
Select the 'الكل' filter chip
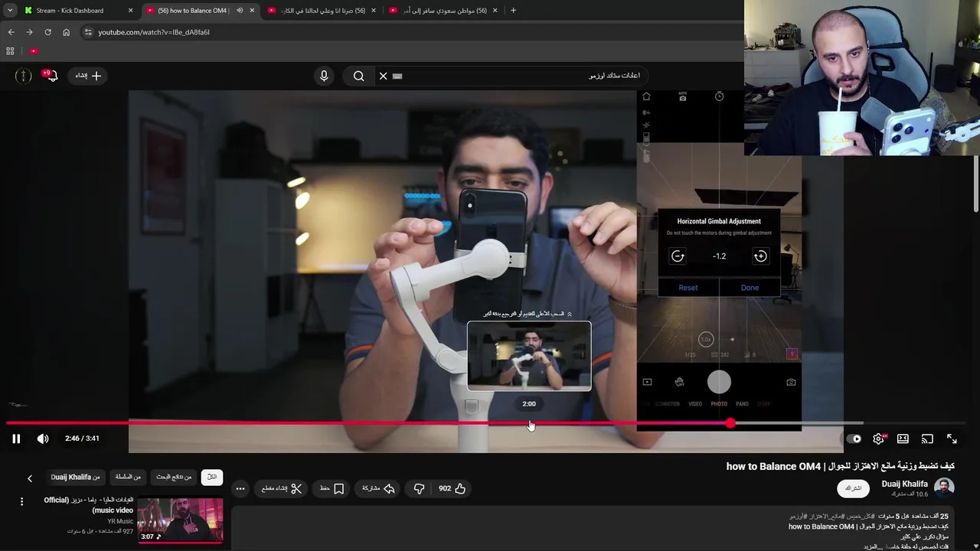tap(212, 477)
